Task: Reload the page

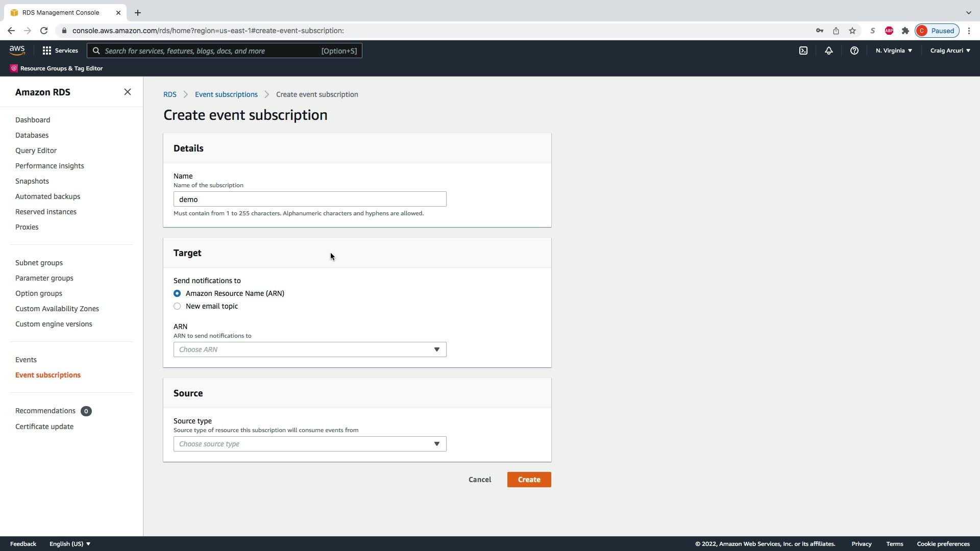Action: [x=44, y=31]
